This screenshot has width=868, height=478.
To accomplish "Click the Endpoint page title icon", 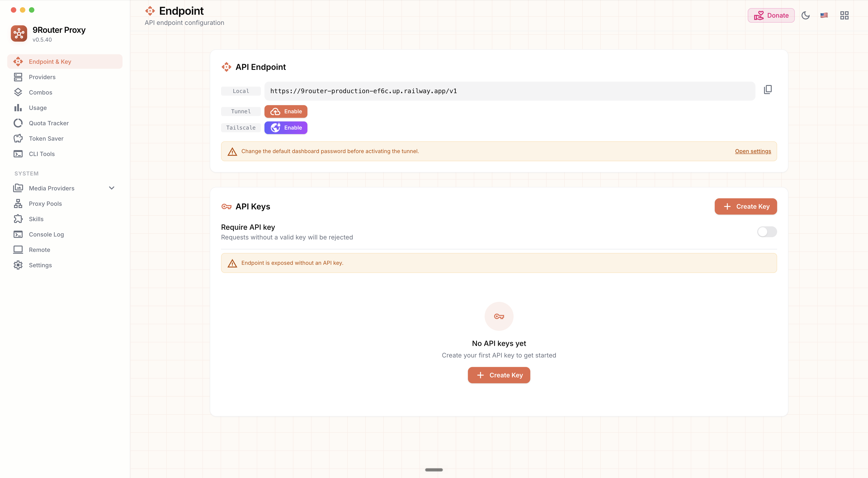I will click(x=150, y=11).
